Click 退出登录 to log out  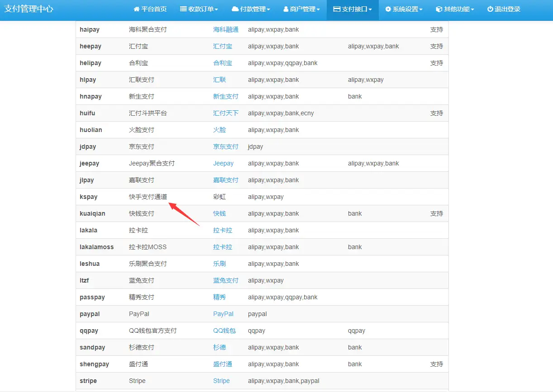pyautogui.click(x=504, y=9)
